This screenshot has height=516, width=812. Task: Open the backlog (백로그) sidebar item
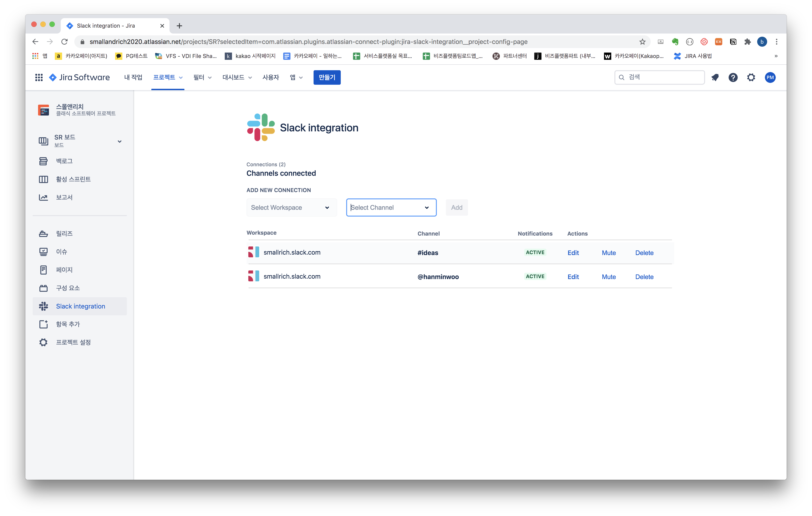click(64, 161)
